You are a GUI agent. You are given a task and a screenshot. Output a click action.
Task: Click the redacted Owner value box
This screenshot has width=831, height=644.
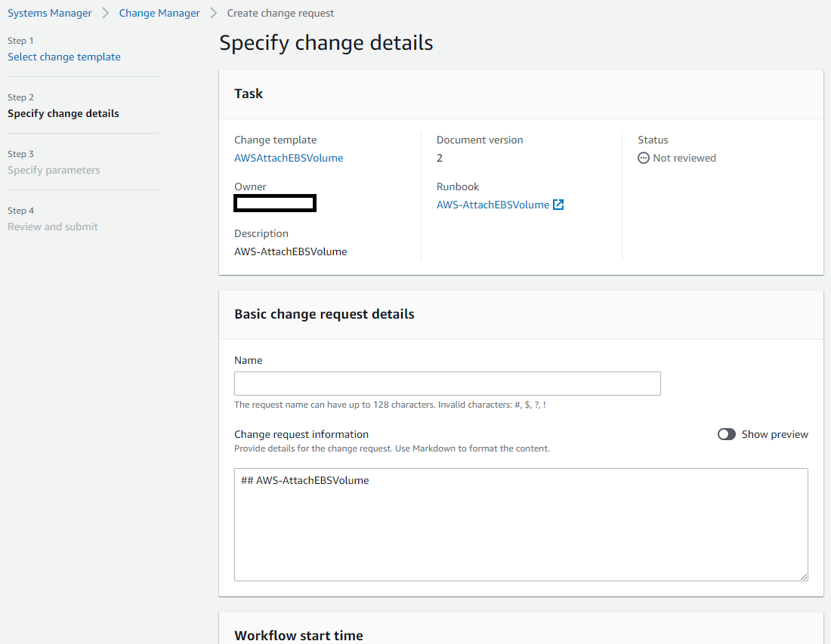coord(275,202)
